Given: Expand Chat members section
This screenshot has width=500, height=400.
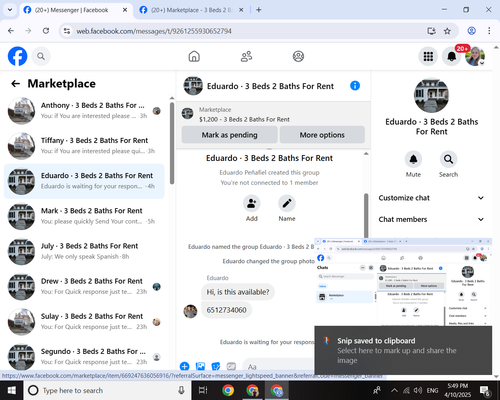Looking at the screenshot, I should (x=431, y=219).
